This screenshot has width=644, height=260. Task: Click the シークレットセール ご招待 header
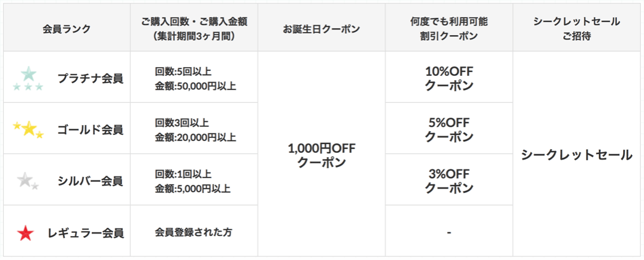[576, 29]
